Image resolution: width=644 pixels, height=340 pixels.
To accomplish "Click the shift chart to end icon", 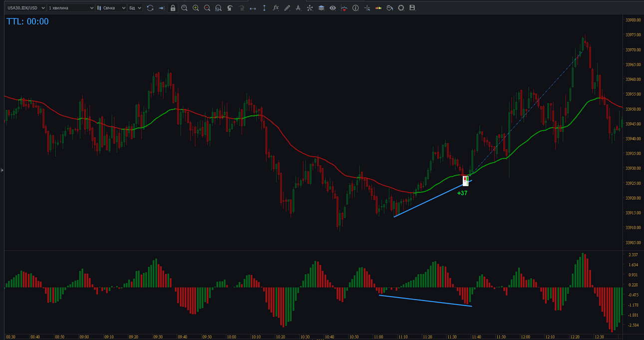I will click(161, 8).
